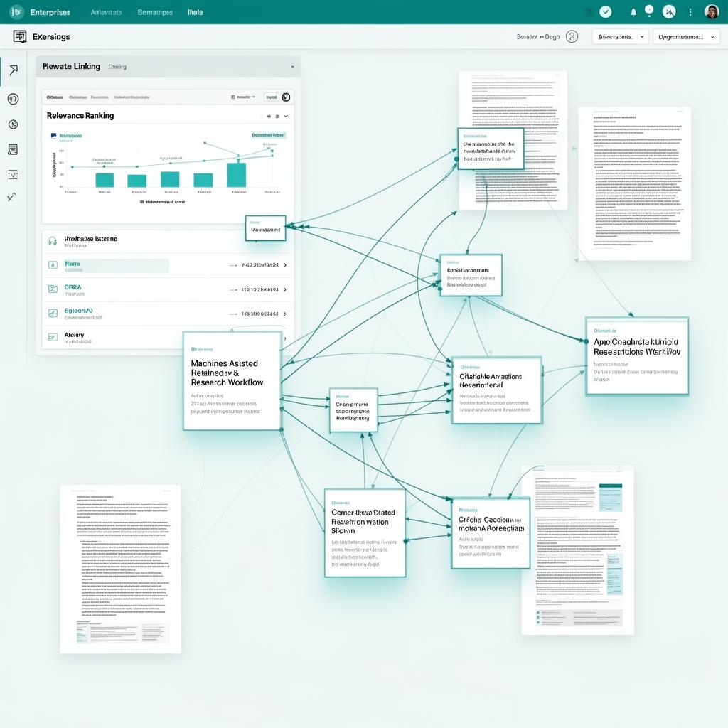Image resolution: width=728 pixels, height=728 pixels.
Task: Open the Apno Cnaghrcta Workflow node card
Action: (x=637, y=356)
